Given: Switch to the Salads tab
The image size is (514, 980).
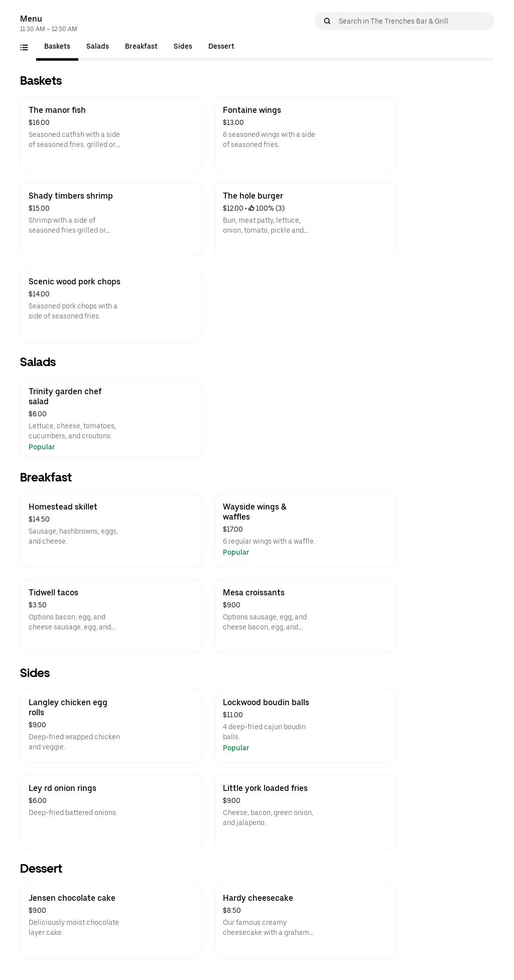Looking at the screenshot, I should (x=97, y=47).
